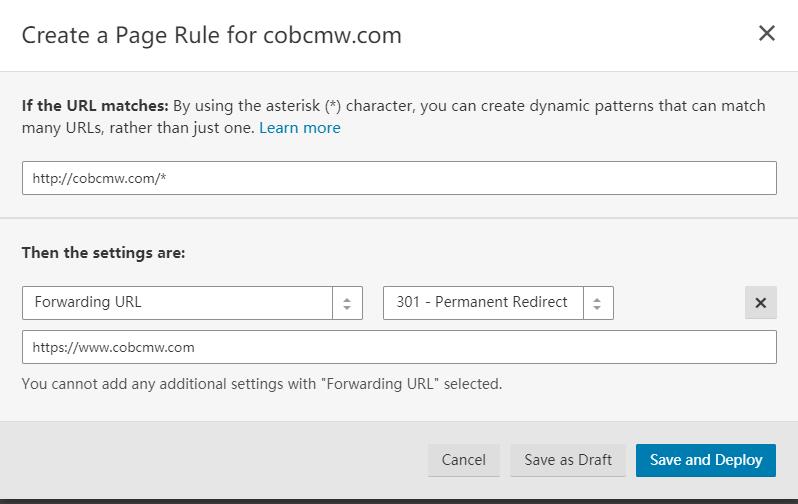Focus the destination URL field with https://www.cobcmw.com

(399, 347)
